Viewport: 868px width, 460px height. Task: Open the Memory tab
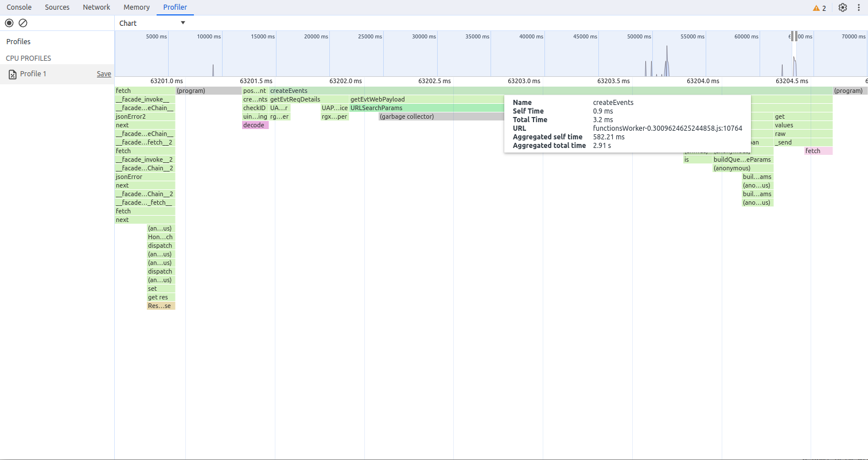pyautogui.click(x=136, y=7)
